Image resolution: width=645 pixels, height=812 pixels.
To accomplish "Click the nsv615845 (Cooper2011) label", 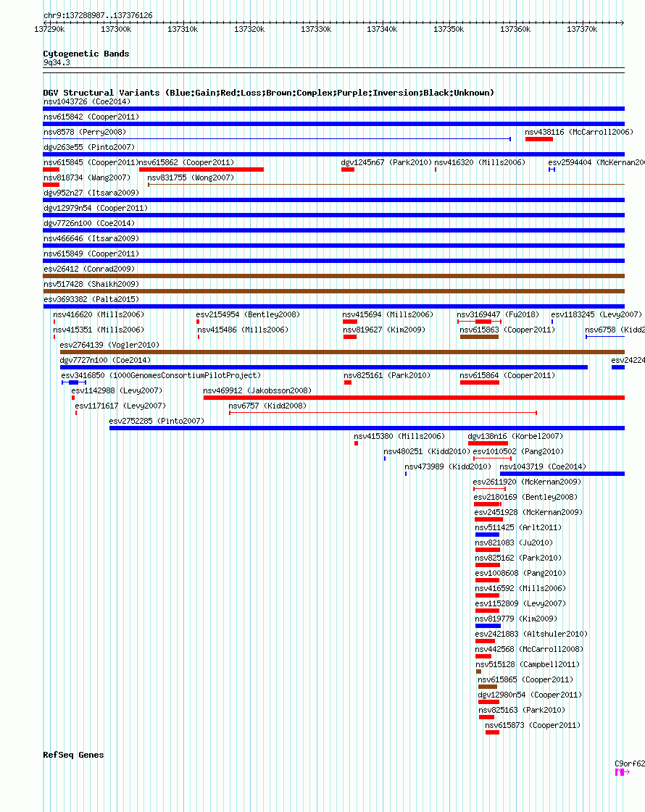I will 91,162.
